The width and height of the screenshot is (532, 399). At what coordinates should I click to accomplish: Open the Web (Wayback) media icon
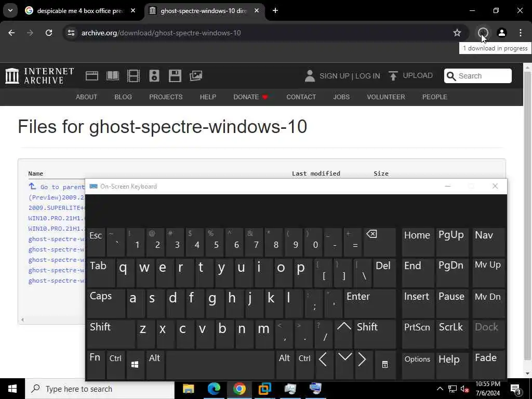pyautogui.click(x=91, y=76)
